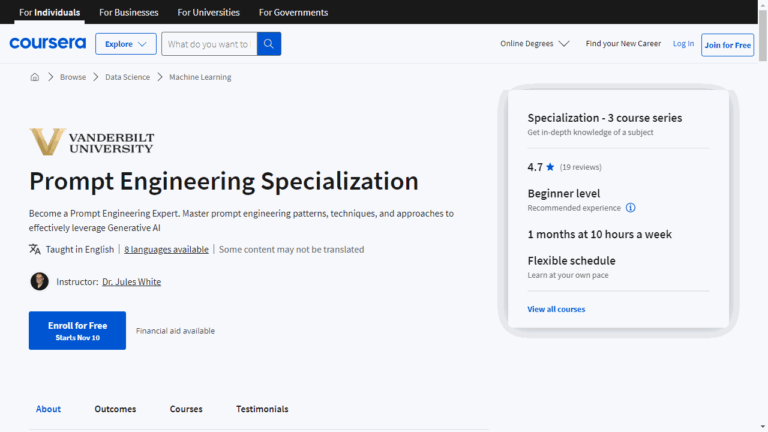Viewport: 768px width, 432px height.
Task: Click the Vanderbilt University logo
Action: pyautogui.click(x=92, y=142)
